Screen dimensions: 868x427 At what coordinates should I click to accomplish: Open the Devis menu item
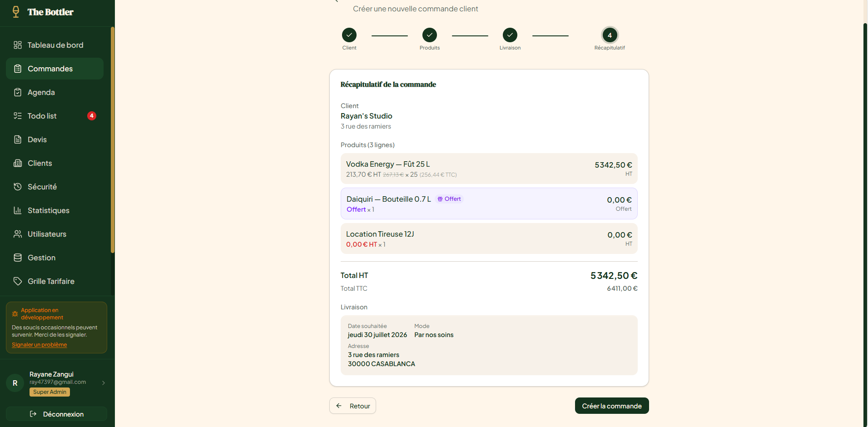click(x=55, y=139)
